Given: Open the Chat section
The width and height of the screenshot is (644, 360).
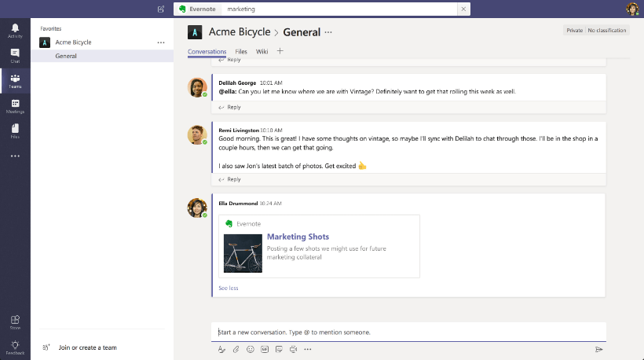Looking at the screenshot, I should point(15,55).
